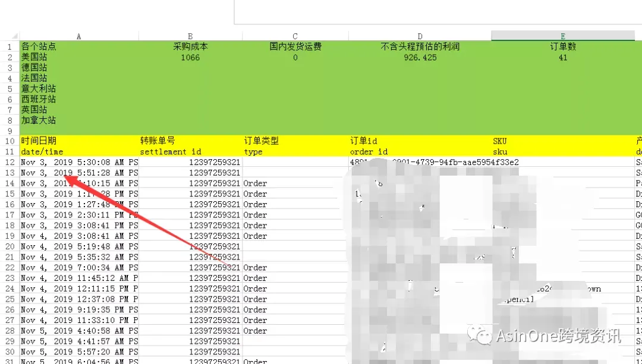
Task: Click the Order type cell in row 19
Action: coord(295,236)
